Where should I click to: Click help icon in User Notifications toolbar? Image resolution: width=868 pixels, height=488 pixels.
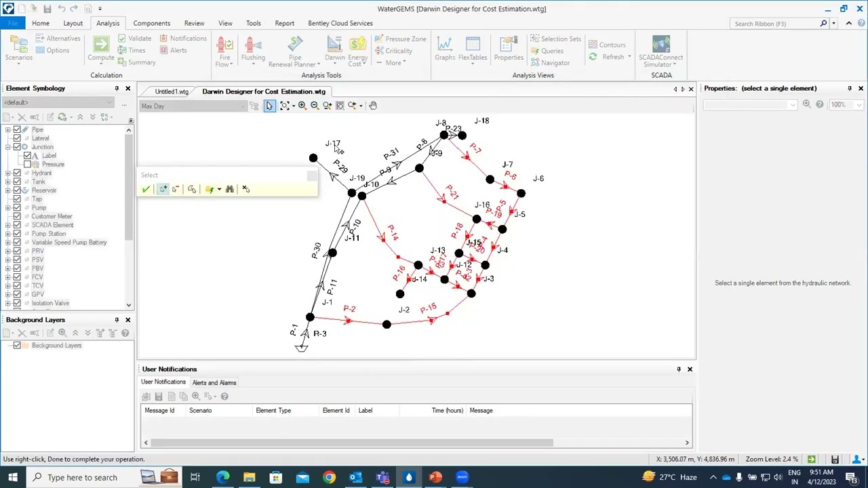[224, 396]
